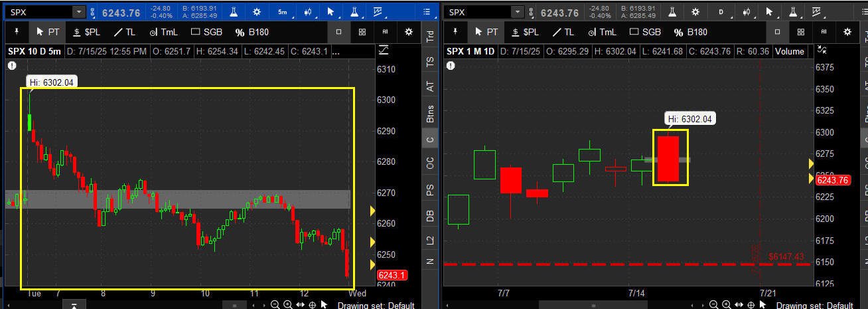Toggle pin on left drawing toolbar
868x309 pixels.
pos(15,32)
